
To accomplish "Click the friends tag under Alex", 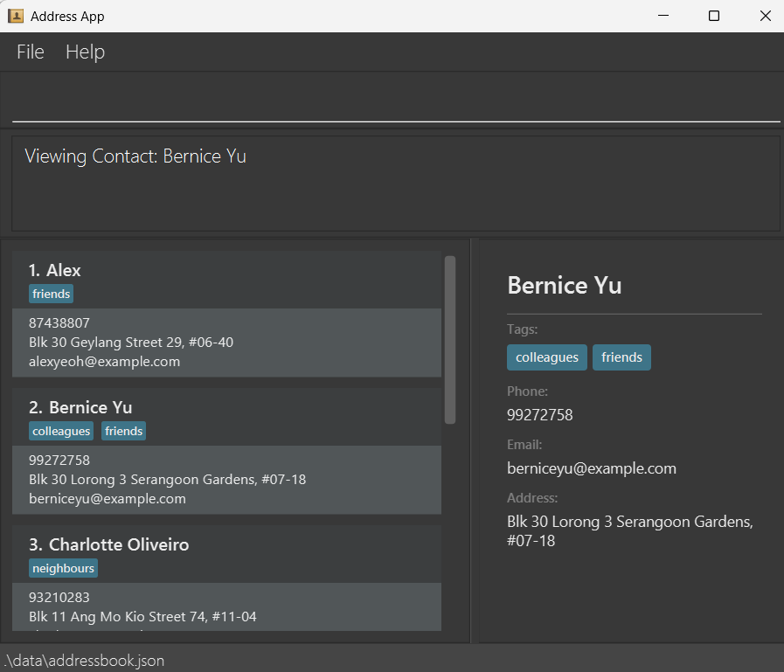I will [x=51, y=294].
